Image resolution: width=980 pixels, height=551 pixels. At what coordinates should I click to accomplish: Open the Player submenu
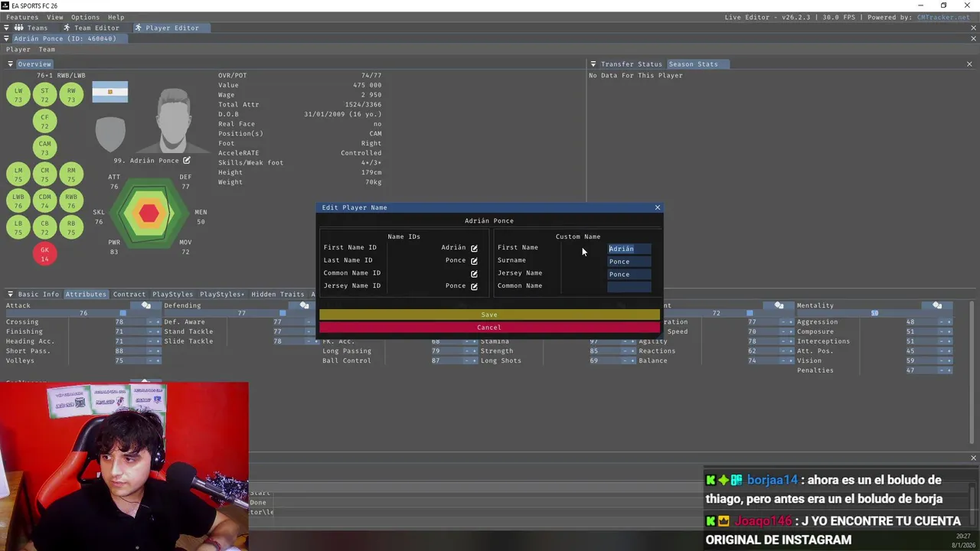[18, 50]
